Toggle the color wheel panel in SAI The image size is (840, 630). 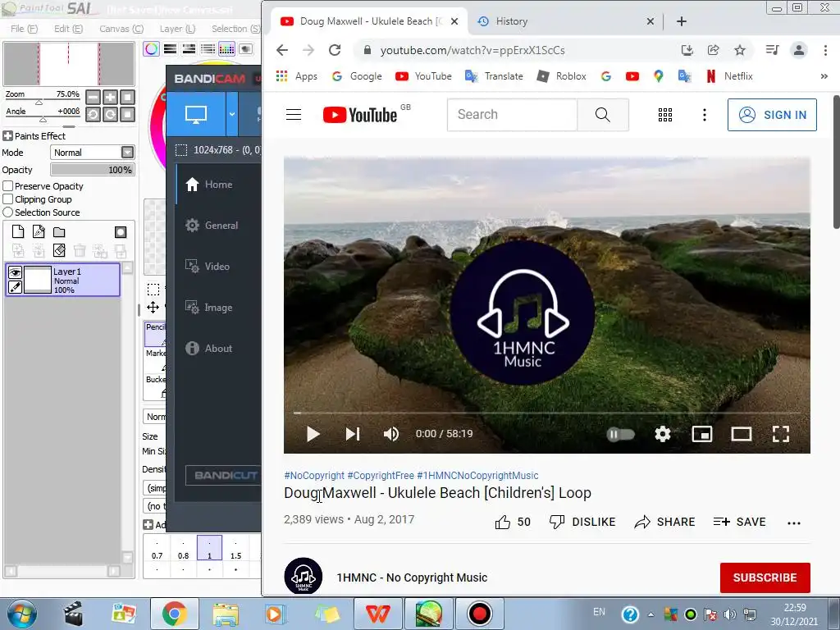click(152, 49)
